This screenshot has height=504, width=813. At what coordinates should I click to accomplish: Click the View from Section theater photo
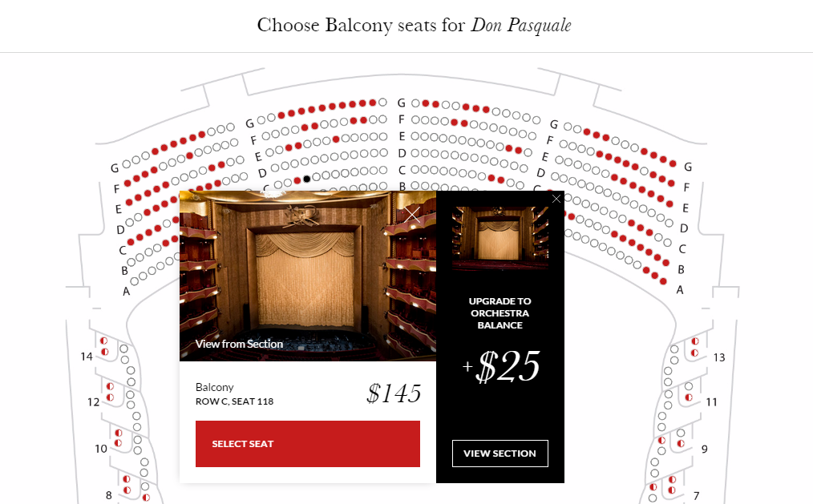(x=307, y=272)
